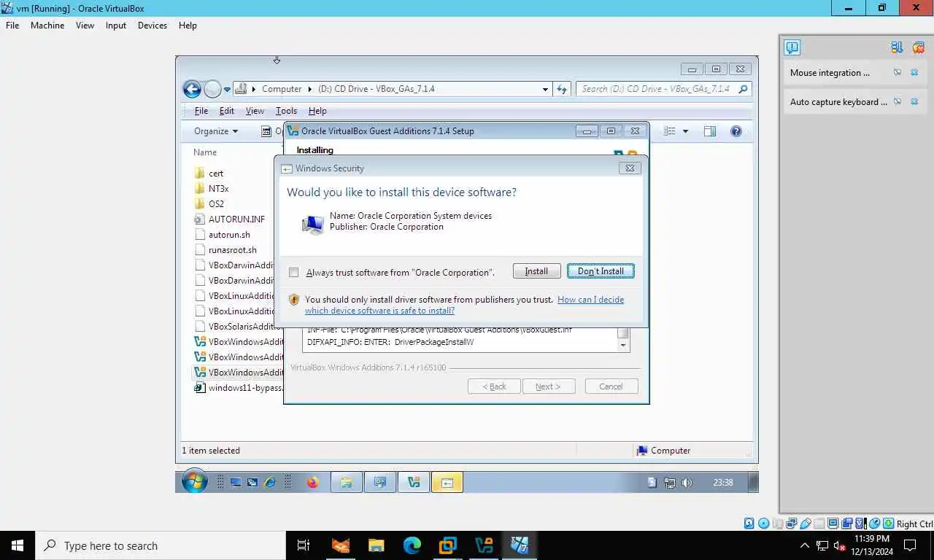Open VirtualBox Input menu
The width and height of the screenshot is (934, 560).
(x=116, y=25)
